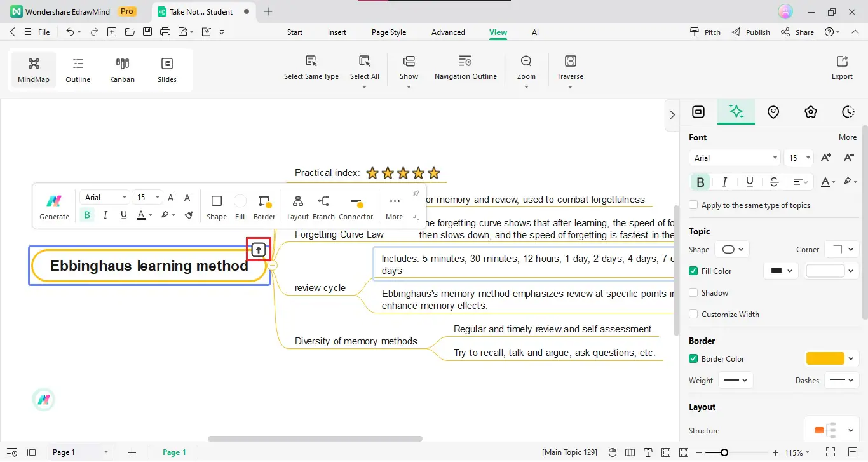Screen dimensions: 868x462
Task: Open the AI sparkle tab in right panel
Action: (736, 112)
